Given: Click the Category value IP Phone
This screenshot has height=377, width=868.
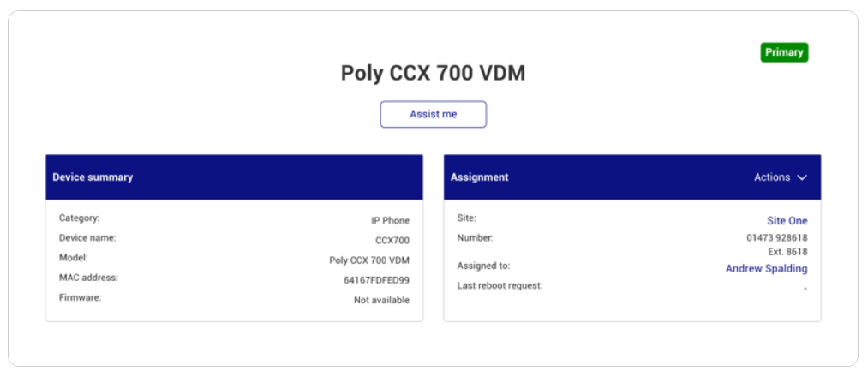Looking at the screenshot, I should pos(390,220).
